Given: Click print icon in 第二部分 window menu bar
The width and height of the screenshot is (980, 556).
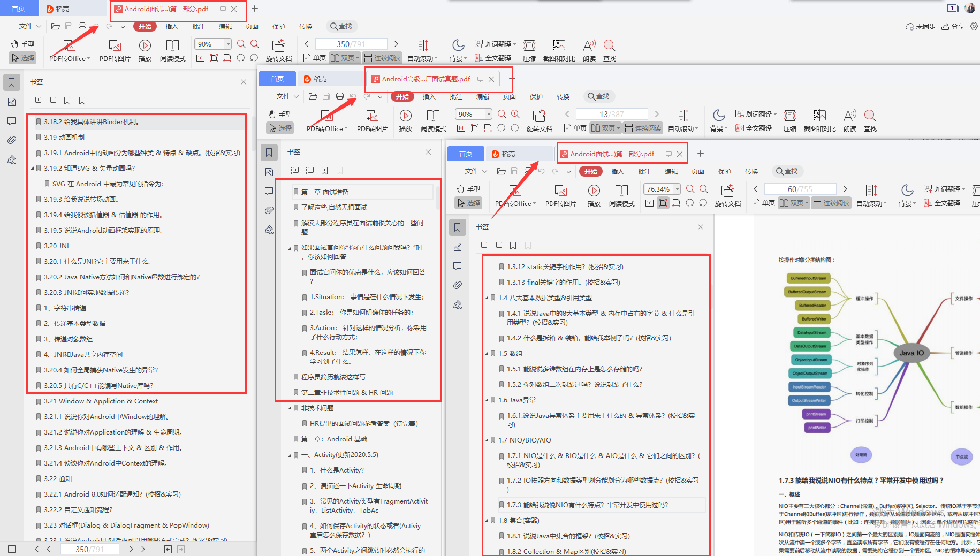Looking at the screenshot, I should [82, 26].
